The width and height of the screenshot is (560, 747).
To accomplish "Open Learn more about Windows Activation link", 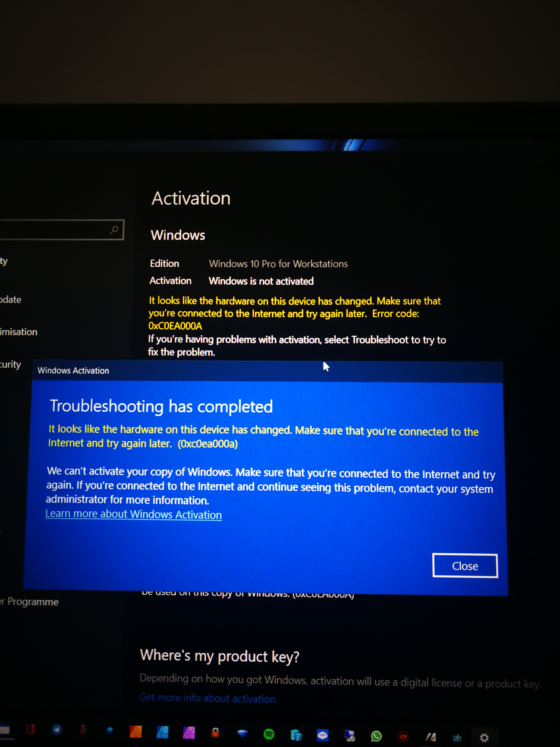I will click(133, 514).
